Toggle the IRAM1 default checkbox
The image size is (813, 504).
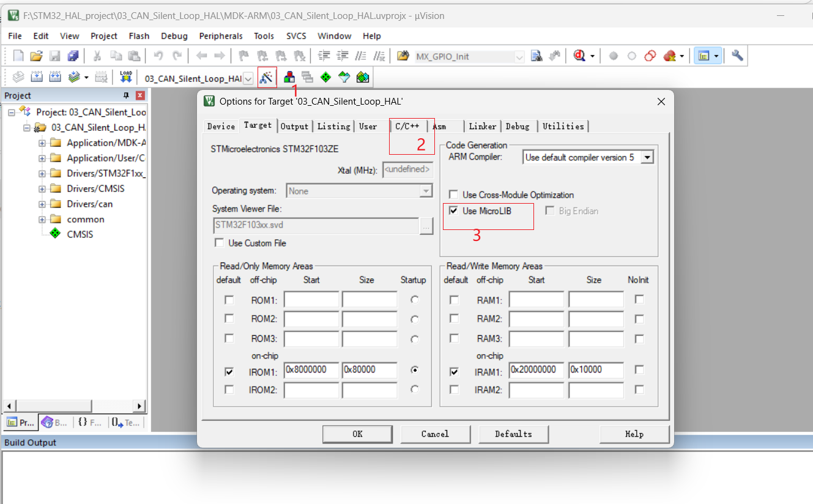click(x=454, y=371)
